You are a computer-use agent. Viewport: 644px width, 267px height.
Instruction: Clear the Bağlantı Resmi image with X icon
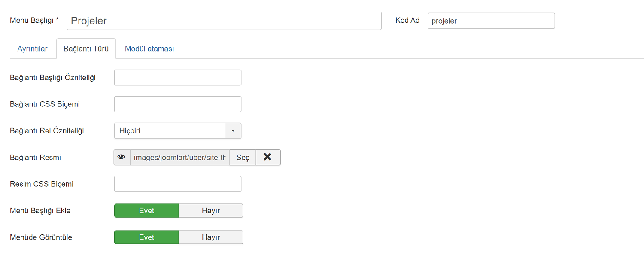268,158
